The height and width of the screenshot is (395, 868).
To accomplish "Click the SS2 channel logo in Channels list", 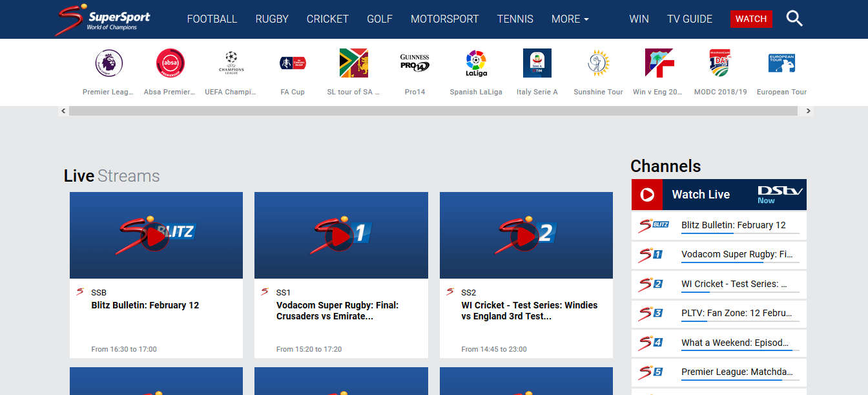I will point(650,284).
